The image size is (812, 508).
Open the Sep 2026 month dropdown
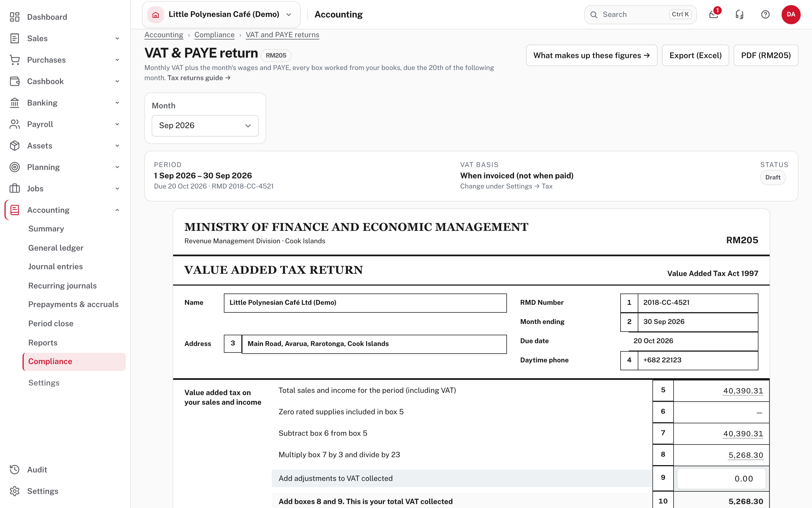point(205,126)
